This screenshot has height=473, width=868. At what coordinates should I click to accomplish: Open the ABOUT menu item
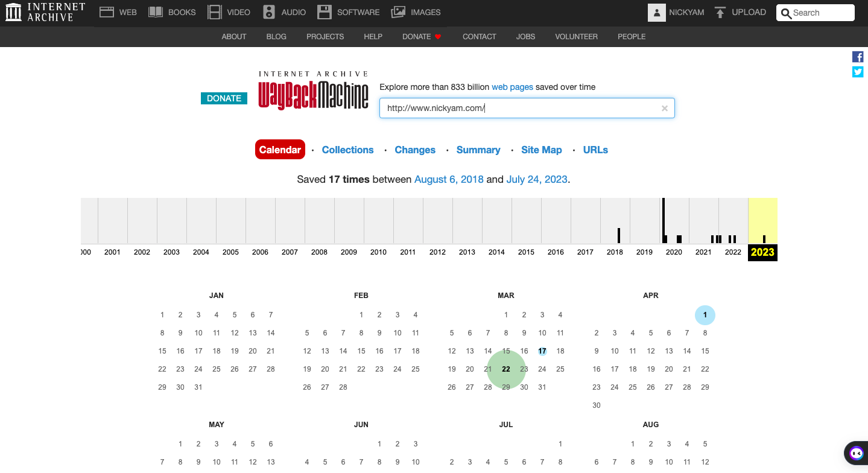pos(234,37)
